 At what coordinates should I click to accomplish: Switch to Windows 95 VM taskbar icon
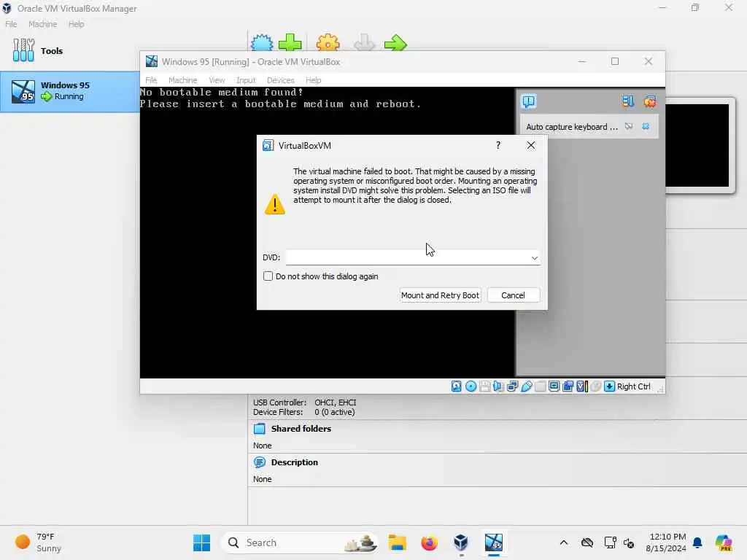tap(494, 542)
